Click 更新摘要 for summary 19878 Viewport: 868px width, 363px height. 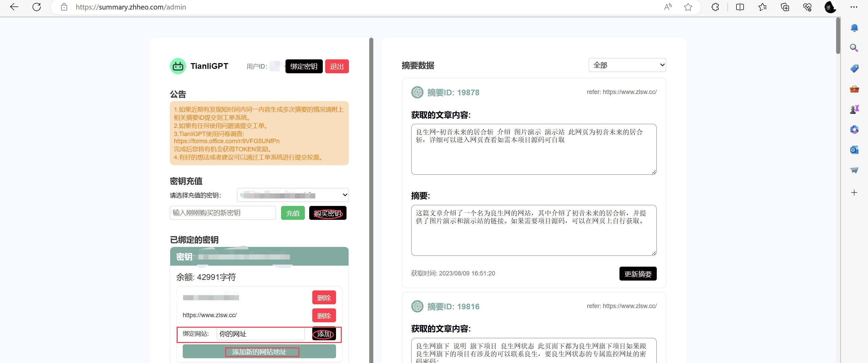638,274
